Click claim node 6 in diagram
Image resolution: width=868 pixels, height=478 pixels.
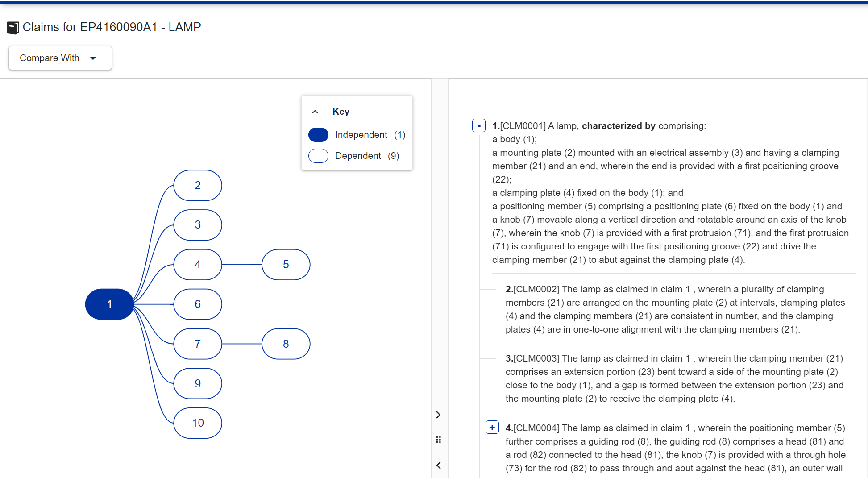pos(198,304)
